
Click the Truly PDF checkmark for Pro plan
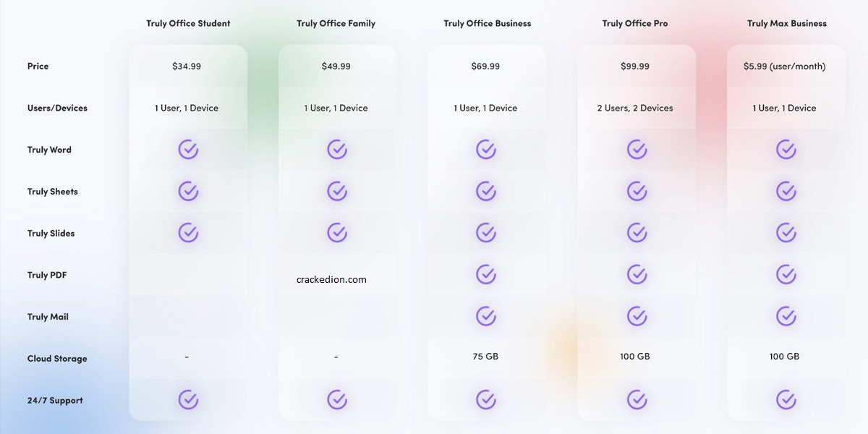coord(637,275)
